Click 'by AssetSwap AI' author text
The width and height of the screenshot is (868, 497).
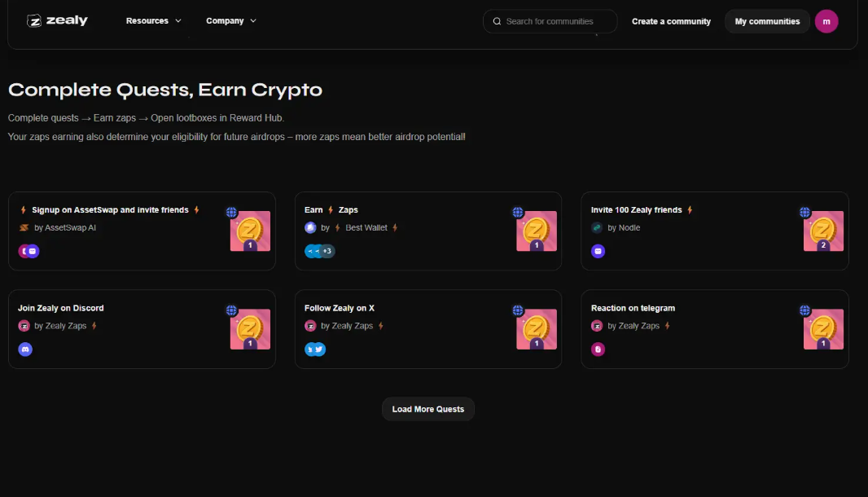(x=65, y=227)
